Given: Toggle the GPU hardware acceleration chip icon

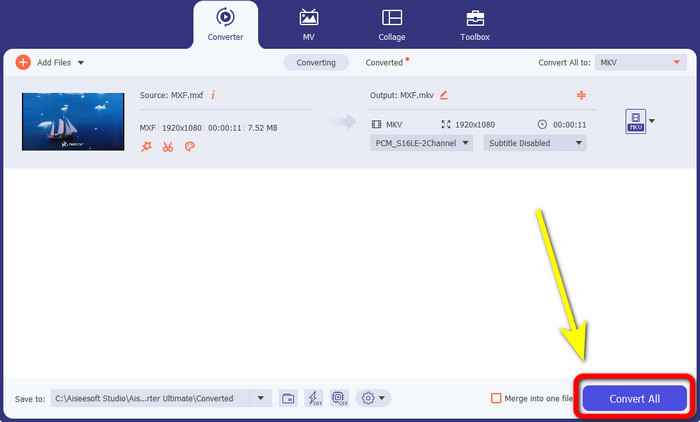Looking at the screenshot, I should (x=340, y=398).
